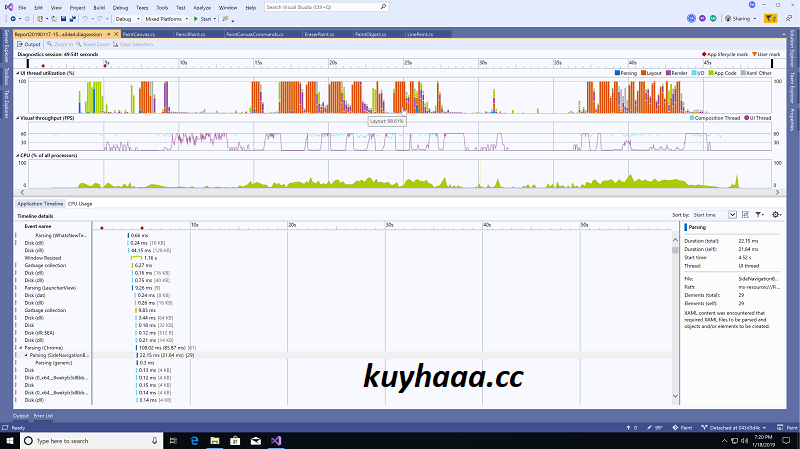Select the Window Resized event row
The height and width of the screenshot is (449, 800).
coord(43,258)
